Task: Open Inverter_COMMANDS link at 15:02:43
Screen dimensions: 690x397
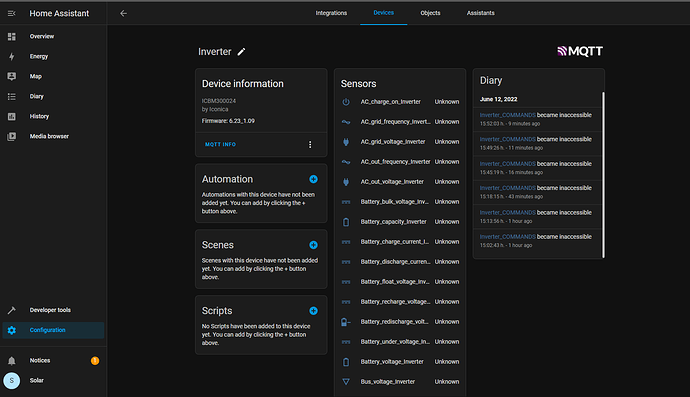Action: [507, 237]
